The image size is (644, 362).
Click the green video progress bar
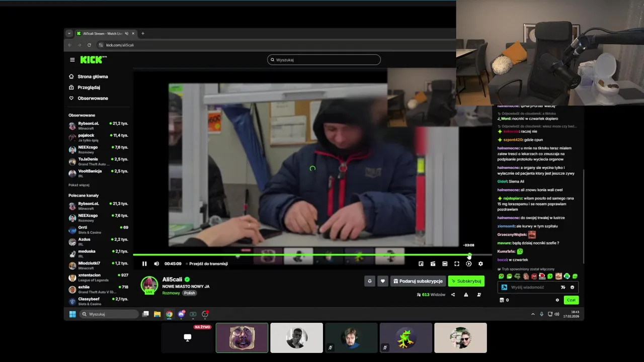(301, 255)
